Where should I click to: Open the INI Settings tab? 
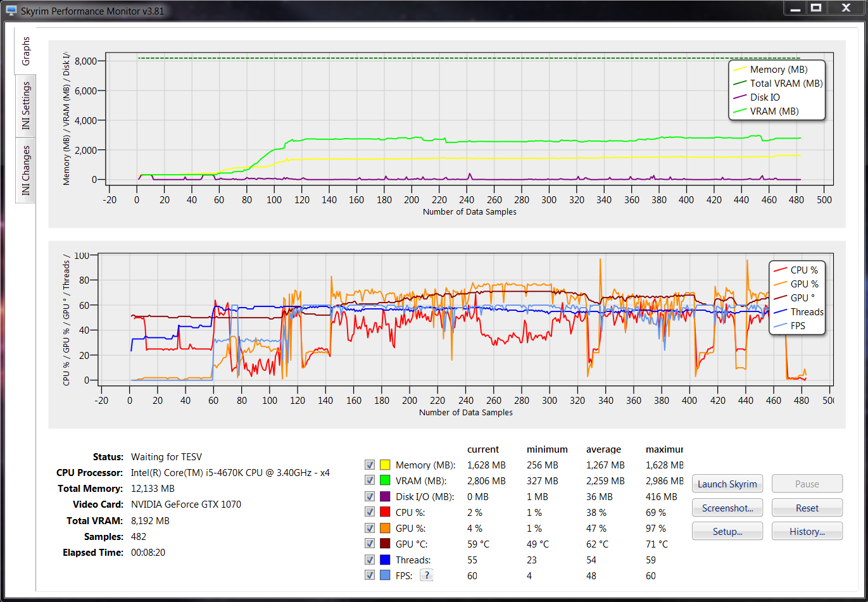(x=25, y=106)
